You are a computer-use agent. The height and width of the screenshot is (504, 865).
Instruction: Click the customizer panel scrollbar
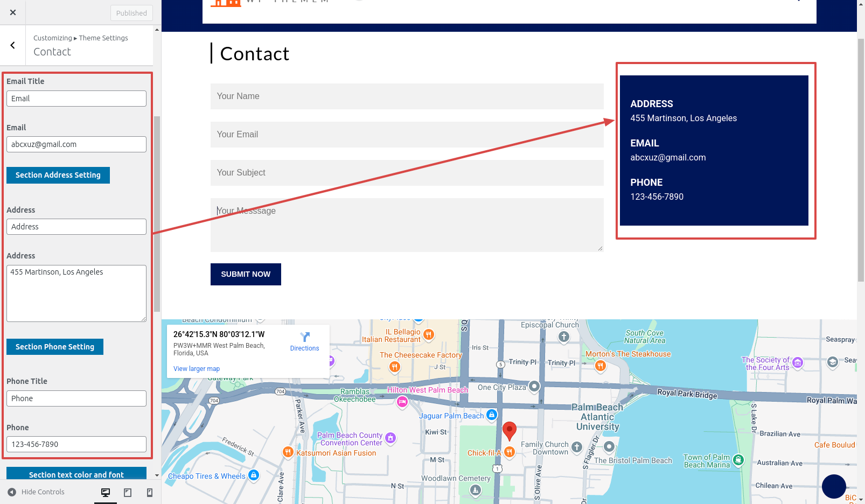(157, 214)
